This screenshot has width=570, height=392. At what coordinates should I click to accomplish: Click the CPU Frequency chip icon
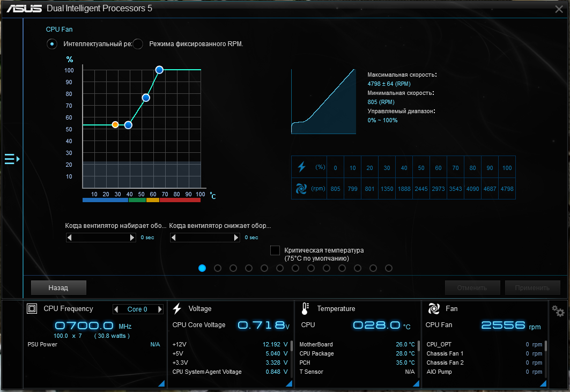[32, 309]
